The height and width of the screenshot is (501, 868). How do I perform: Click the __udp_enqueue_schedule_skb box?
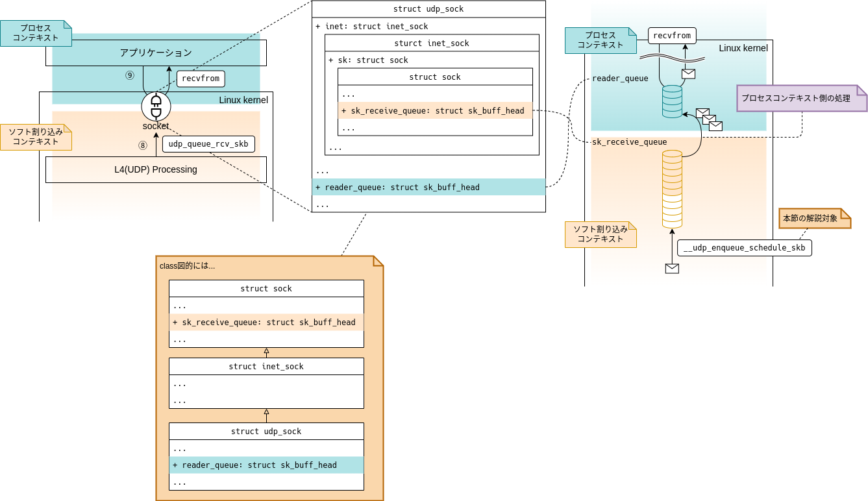coord(744,248)
